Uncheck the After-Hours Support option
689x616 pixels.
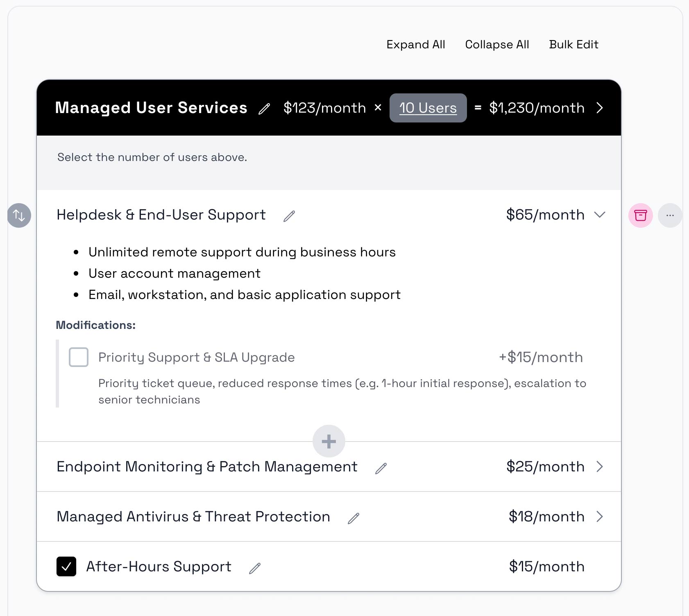[x=66, y=567]
